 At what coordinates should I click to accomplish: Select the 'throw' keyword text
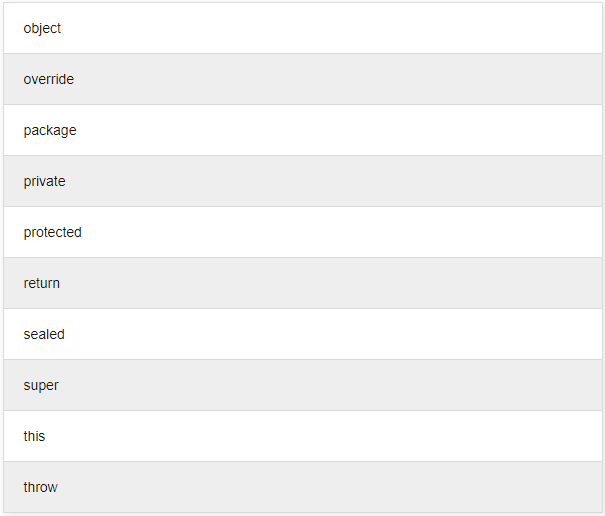tap(40, 487)
